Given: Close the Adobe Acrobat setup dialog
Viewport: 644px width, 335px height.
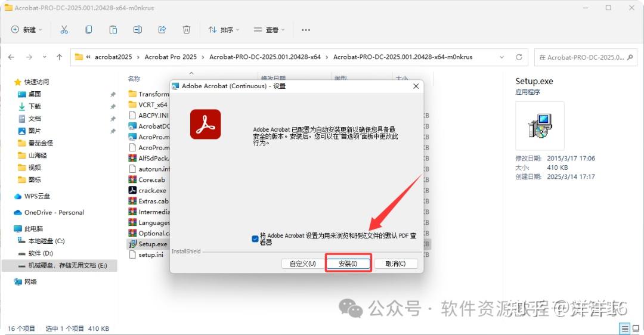Looking at the screenshot, I should [416, 86].
